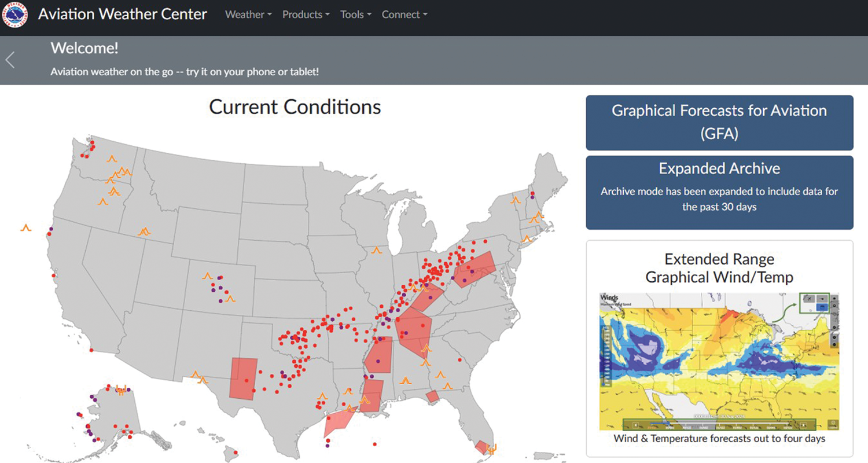Click the orange symbol off the California coast
868x463 pixels.
pos(25,227)
